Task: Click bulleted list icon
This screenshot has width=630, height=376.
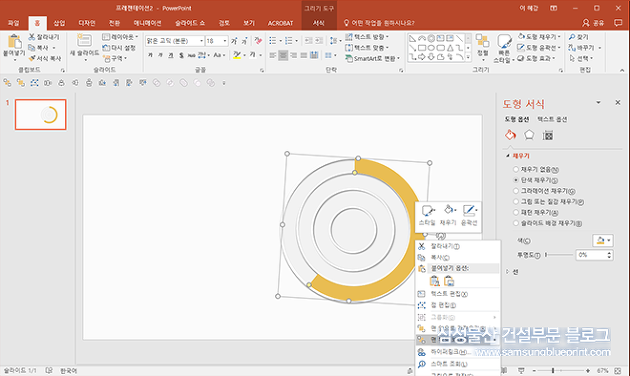Action: coord(273,41)
